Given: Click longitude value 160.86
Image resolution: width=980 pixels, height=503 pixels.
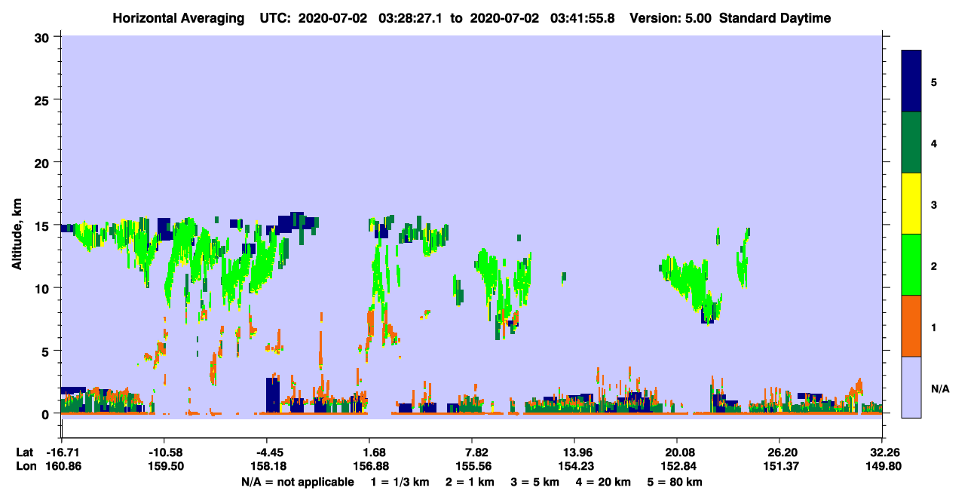Looking at the screenshot, I should (63, 466).
